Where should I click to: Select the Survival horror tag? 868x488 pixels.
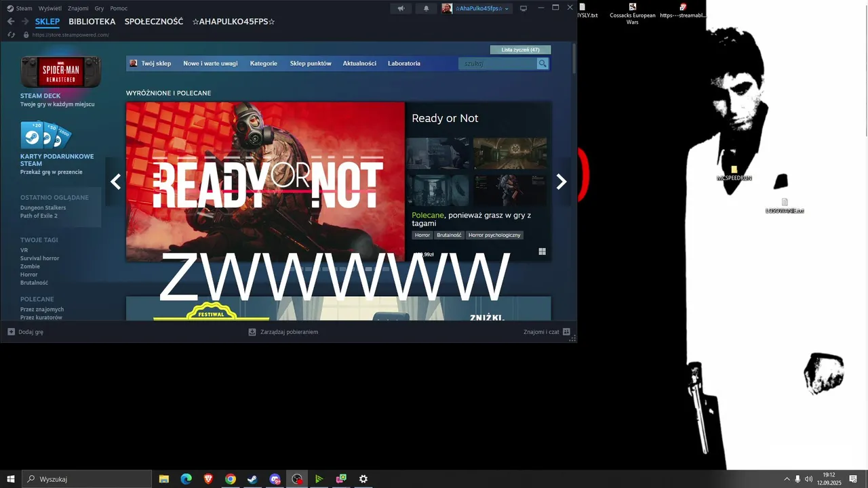point(39,258)
